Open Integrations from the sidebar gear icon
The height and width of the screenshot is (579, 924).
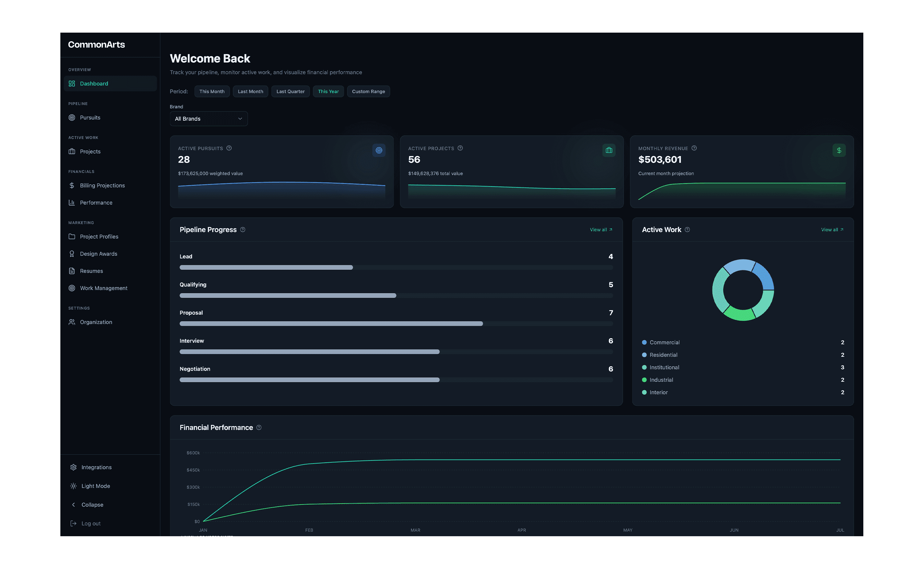point(74,467)
